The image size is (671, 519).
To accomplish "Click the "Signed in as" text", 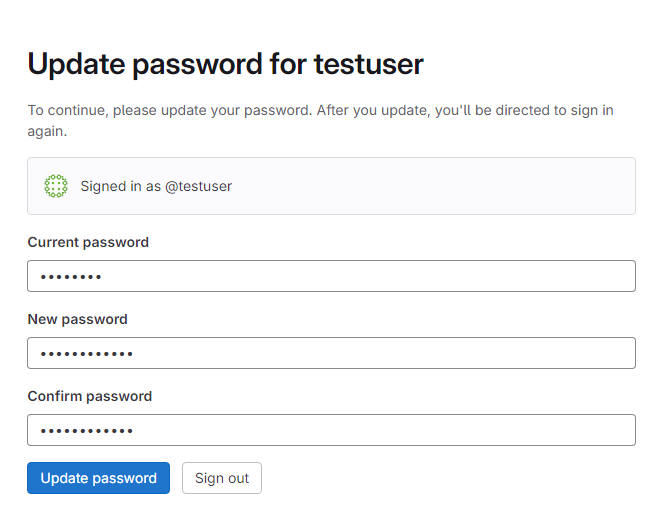I will click(120, 186).
